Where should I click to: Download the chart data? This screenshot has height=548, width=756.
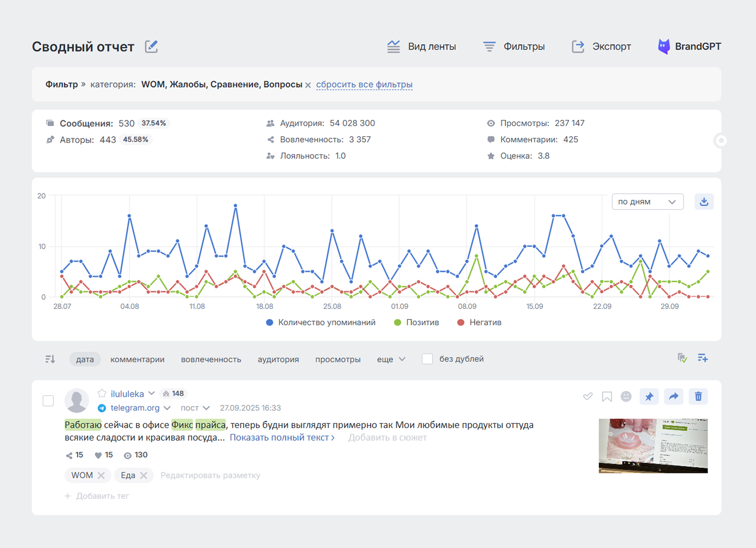[x=704, y=202]
